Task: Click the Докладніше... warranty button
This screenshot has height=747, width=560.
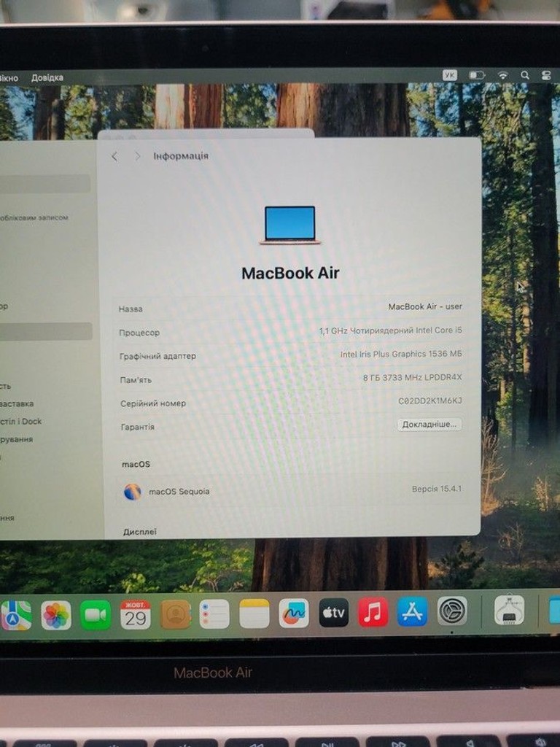Action: tap(429, 424)
